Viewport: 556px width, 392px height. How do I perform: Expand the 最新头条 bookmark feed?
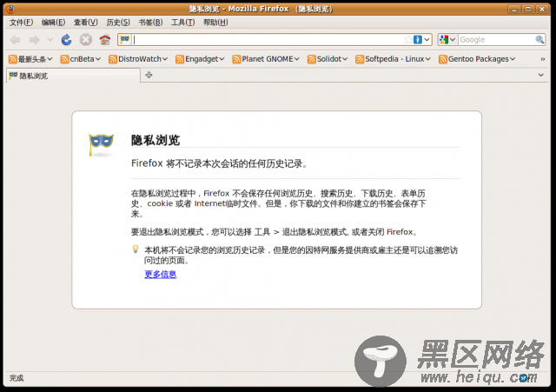click(x=50, y=59)
